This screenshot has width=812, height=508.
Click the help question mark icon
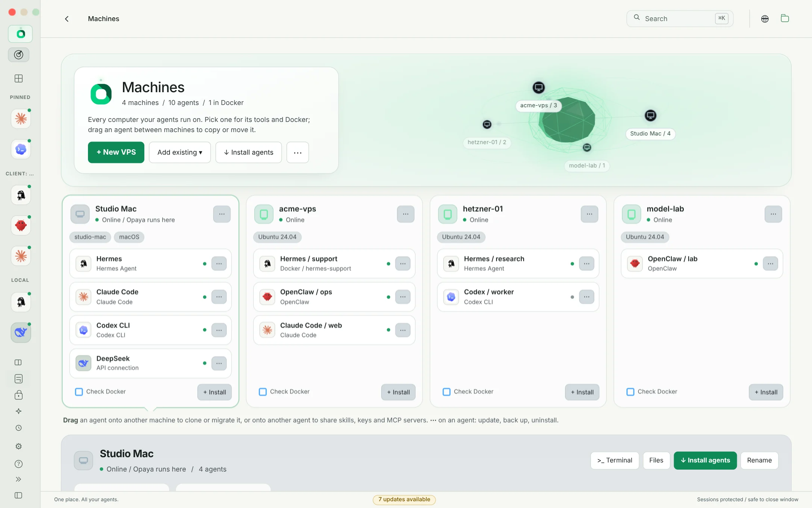18,464
